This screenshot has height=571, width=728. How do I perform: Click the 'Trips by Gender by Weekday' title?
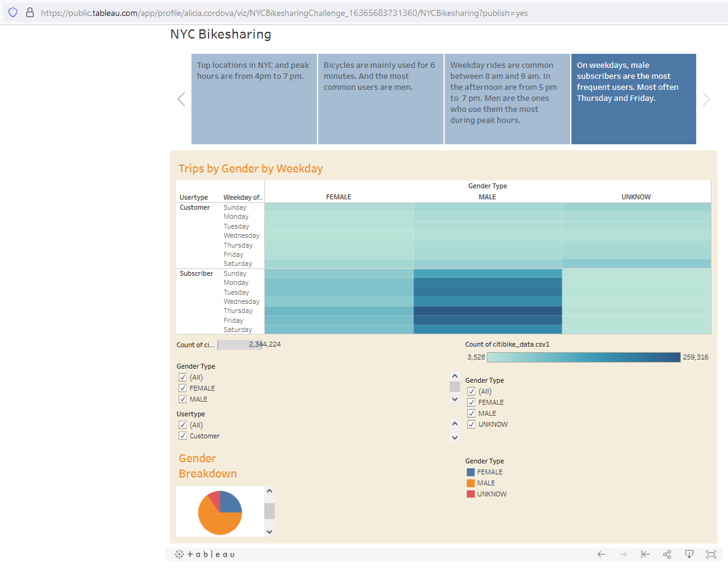[251, 168]
